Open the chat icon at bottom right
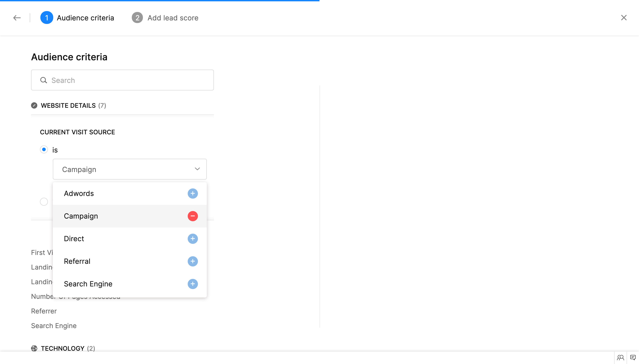 633,358
